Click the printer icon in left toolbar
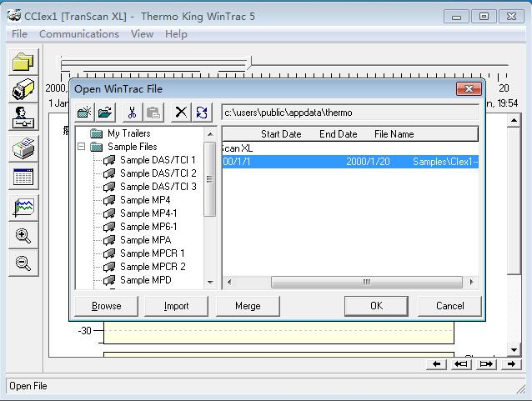The height and width of the screenshot is (401, 532). coord(23,148)
